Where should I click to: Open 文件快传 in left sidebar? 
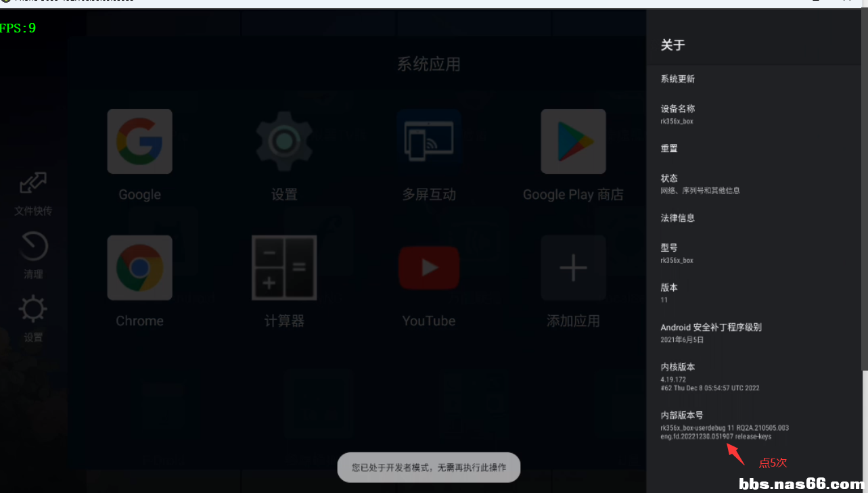[33, 193]
